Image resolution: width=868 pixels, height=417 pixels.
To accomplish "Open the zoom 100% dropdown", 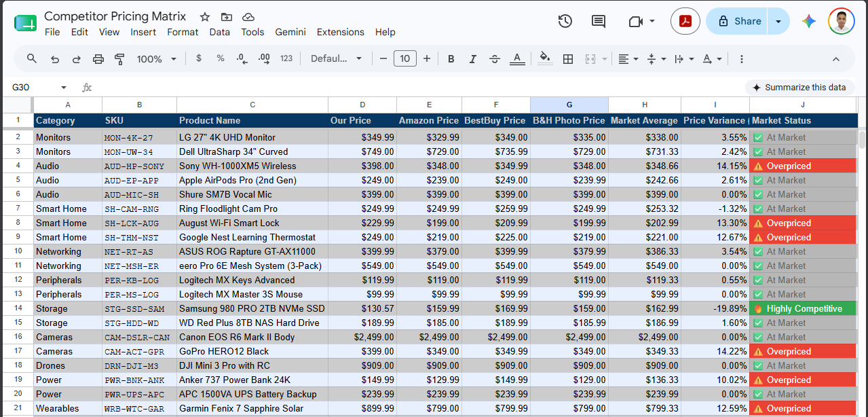I will [x=157, y=59].
